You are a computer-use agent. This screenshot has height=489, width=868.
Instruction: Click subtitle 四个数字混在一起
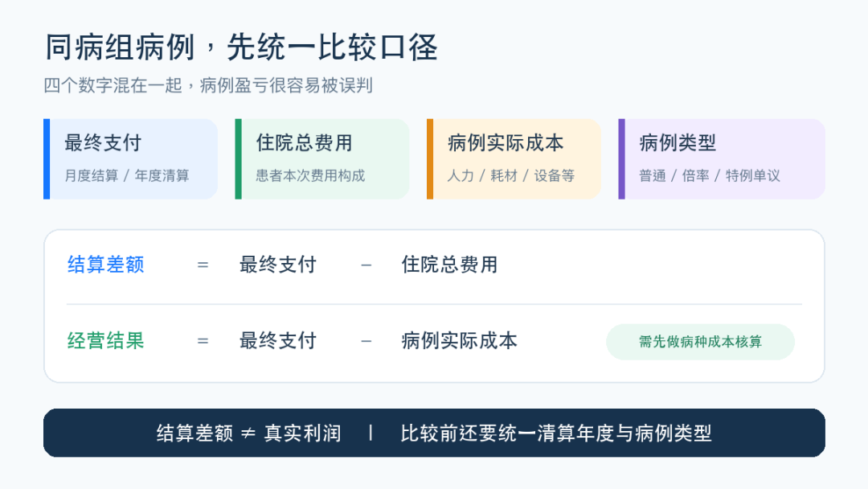113,85
